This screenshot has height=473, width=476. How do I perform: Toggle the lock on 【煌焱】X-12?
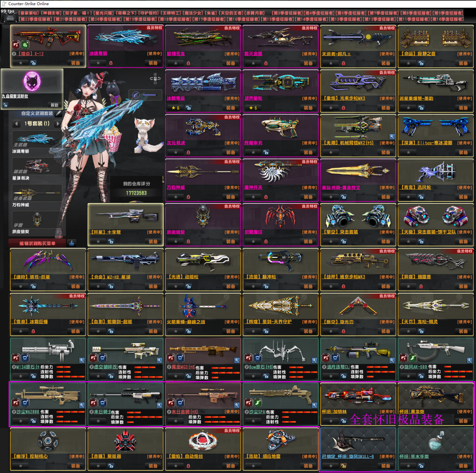coord(33,63)
